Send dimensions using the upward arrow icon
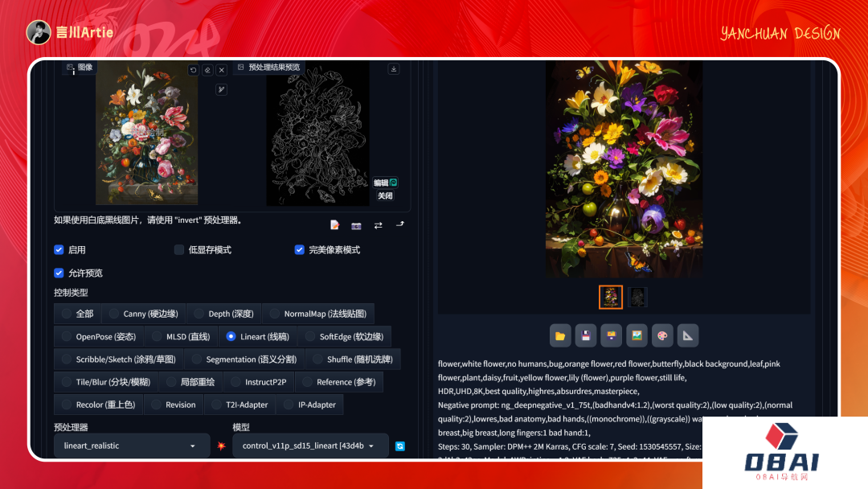Viewport: 868px width, 489px height. tap(399, 224)
